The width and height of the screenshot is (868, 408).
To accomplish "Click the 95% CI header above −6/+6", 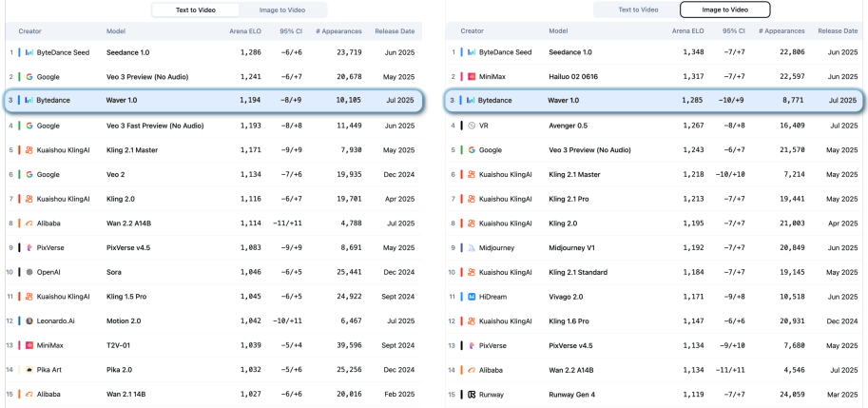I will pos(291,31).
